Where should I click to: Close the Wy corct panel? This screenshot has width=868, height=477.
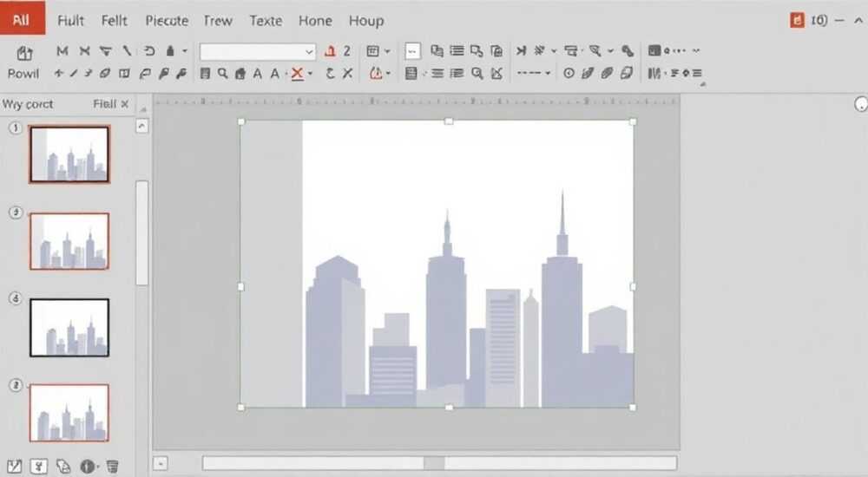click(125, 104)
